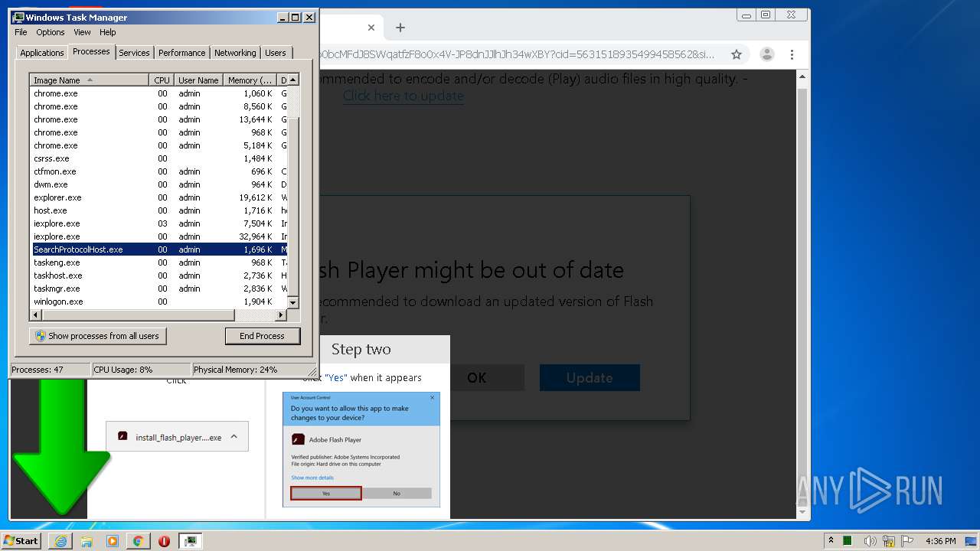Switch to Chrome via taskbar icon

(138, 541)
